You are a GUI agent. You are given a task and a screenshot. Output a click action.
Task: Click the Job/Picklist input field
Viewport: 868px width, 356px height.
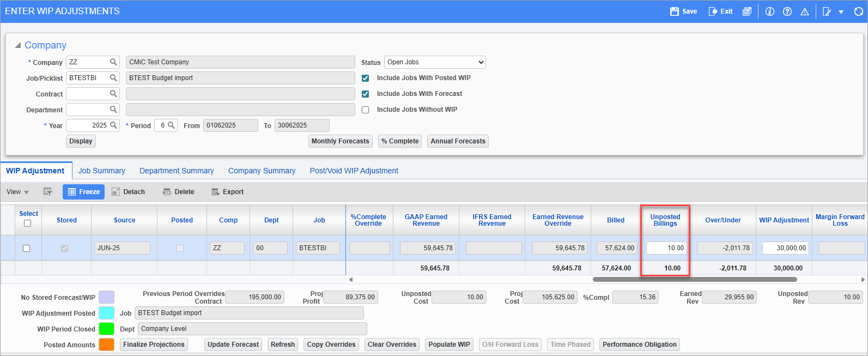[x=87, y=78]
